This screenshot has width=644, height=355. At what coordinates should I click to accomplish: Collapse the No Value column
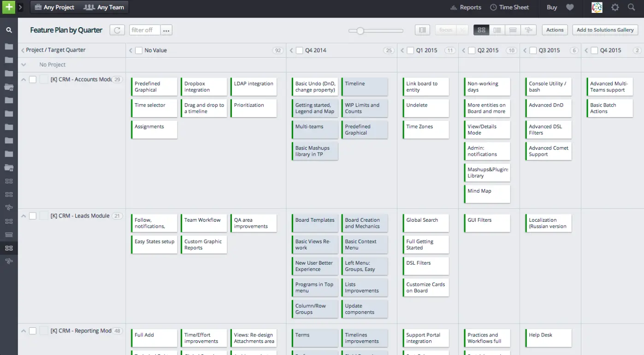click(x=130, y=51)
